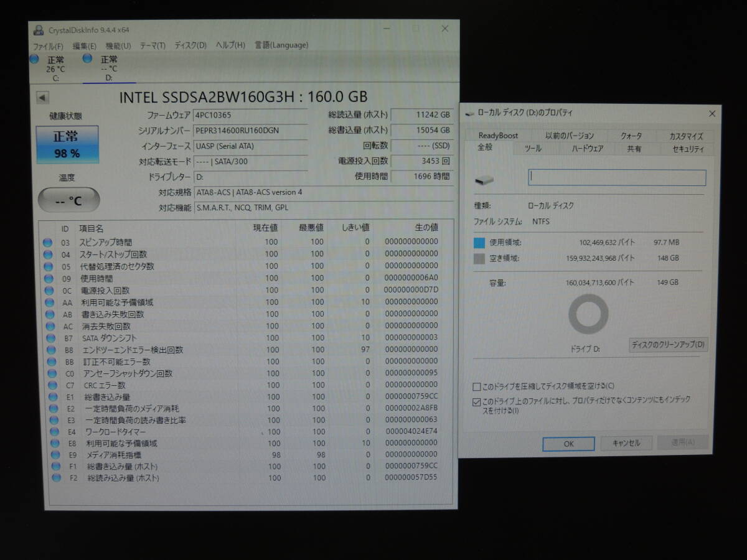The image size is (747, 560).
Task: Click the status icon for row 04 スタート/ストップ回数
Action: click(48, 254)
